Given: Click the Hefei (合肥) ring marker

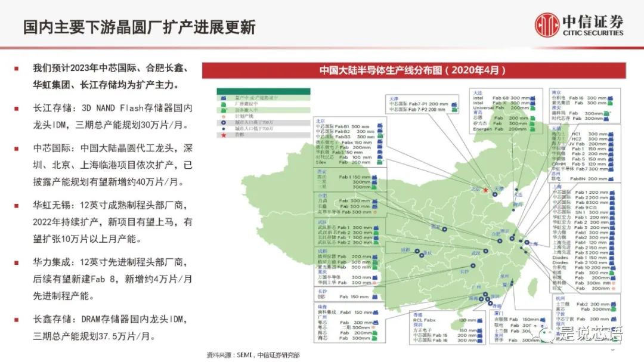Looking at the screenshot, I should coord(500,241).
